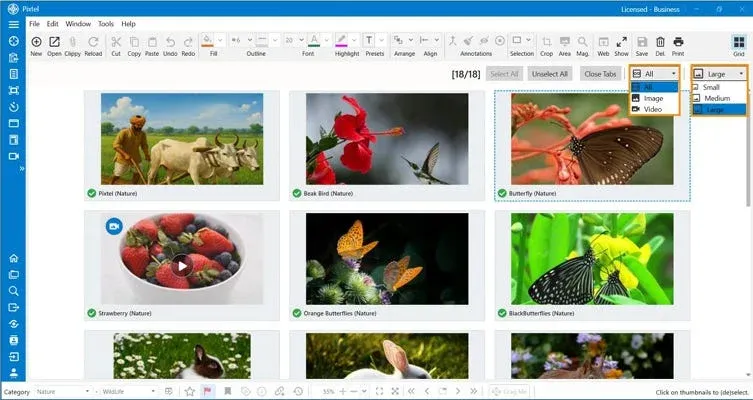Screen dimensions: 753x400
Task: Open the Help menu
Action: (x=128, y=24)
